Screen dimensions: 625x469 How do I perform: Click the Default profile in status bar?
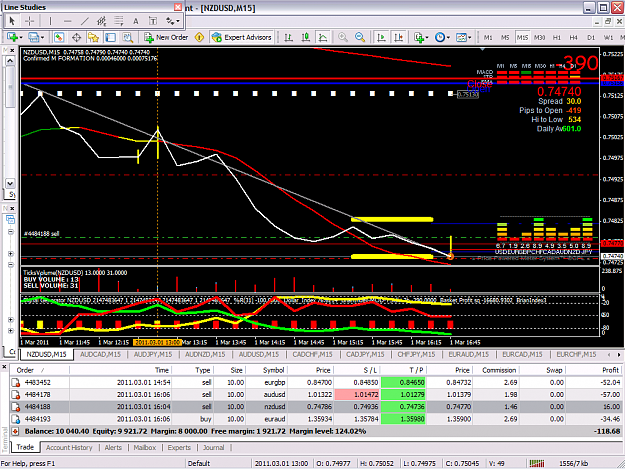coord(199,463)
